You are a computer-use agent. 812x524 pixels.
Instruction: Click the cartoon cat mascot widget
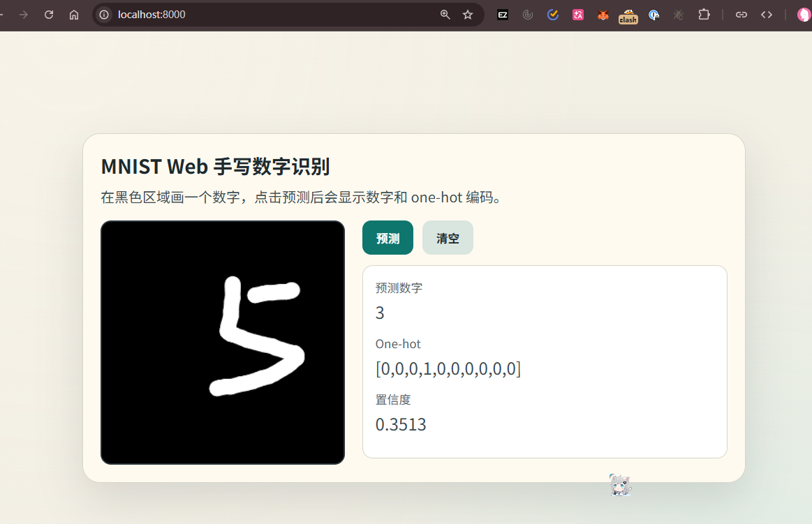[620, 485]
